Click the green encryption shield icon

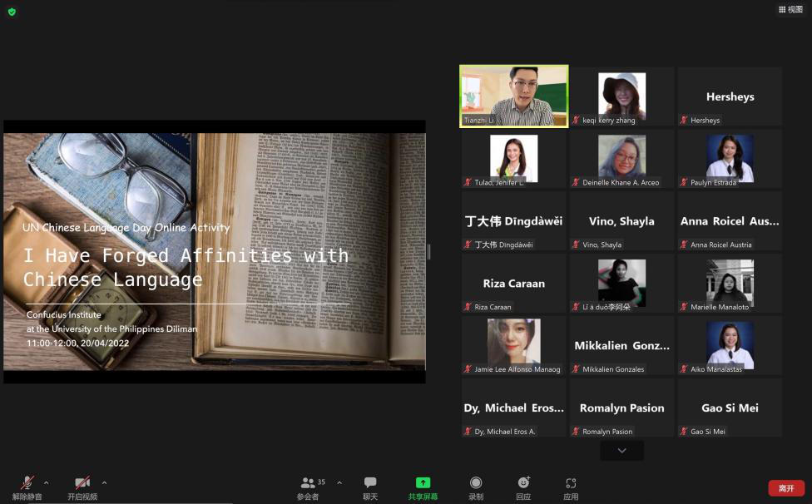12,12
